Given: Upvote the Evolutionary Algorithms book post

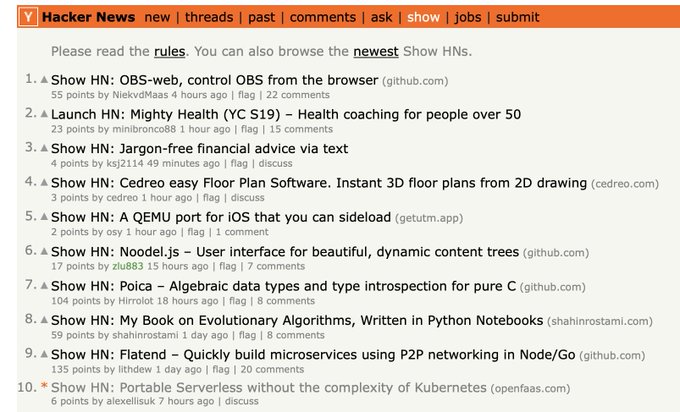Looking at the screenshot, I should [44, 320].
